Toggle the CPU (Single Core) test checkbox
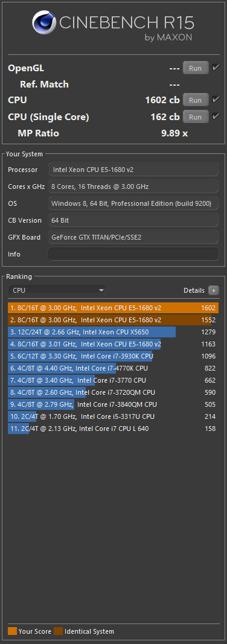Screen dimensions: 227x644 click(x=216, y=116)
